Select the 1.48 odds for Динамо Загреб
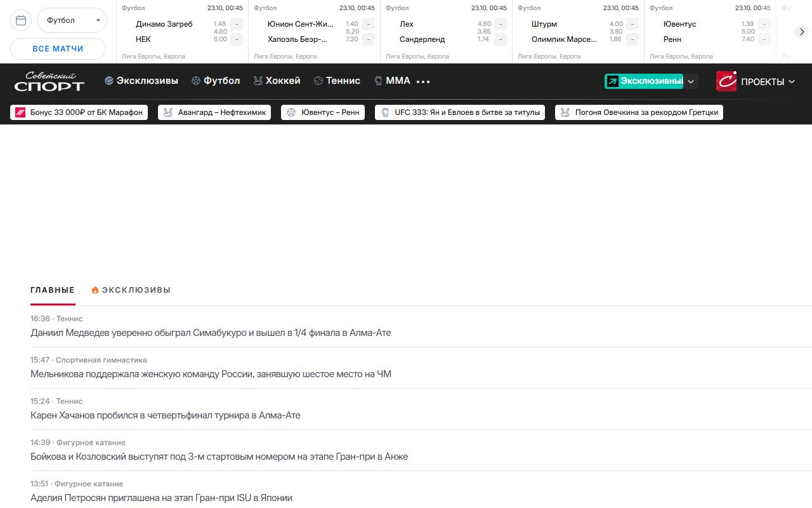The image size is (812, 508). [220, 24]
